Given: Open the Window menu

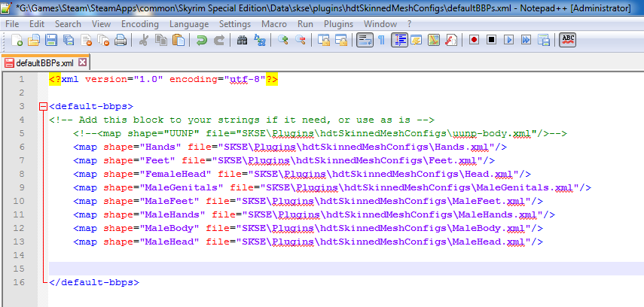Looking at the screenshot, I should (380, 24).
